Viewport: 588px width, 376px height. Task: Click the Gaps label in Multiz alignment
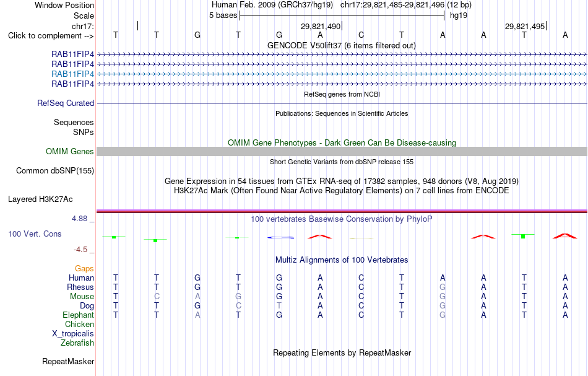pyautogui.click(x=84, y=268)
